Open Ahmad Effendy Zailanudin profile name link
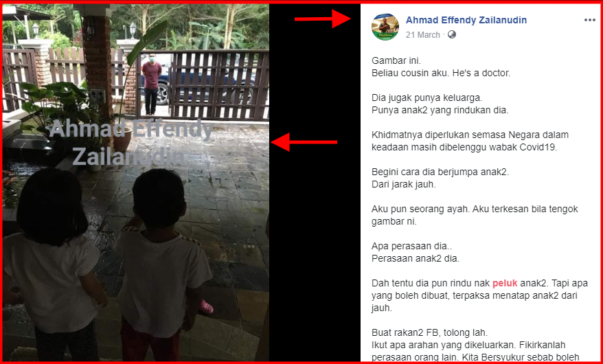Image resolution: width=603 pixels, height=364 pixels. [x=466, y=20]
